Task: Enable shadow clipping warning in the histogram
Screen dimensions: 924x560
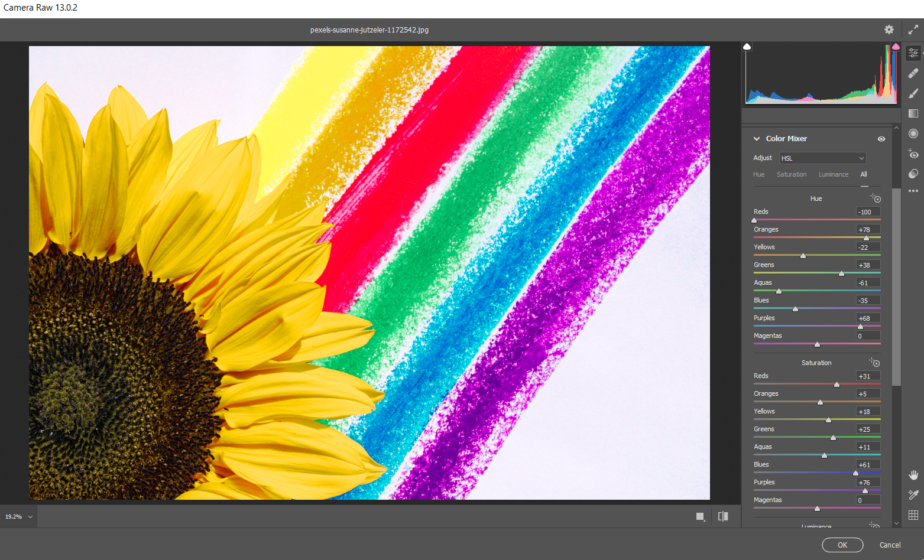Action: [747, 45]
